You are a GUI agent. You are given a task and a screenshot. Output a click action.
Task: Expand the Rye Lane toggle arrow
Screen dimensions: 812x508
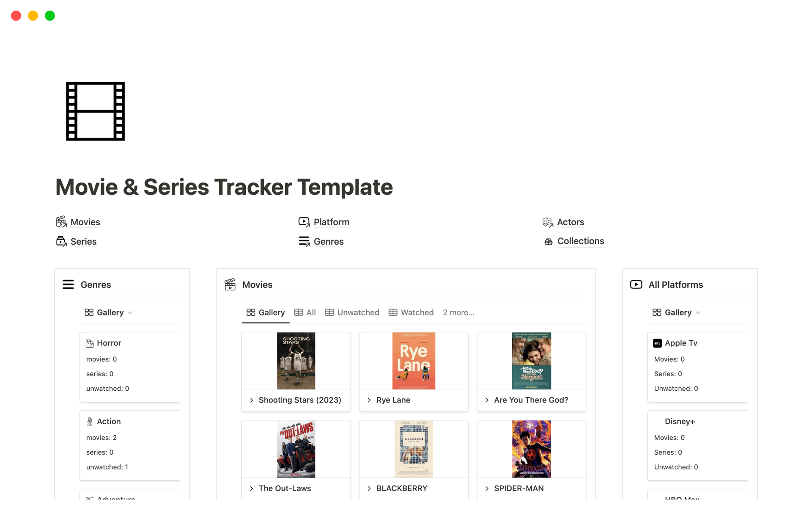coord(369,400)
